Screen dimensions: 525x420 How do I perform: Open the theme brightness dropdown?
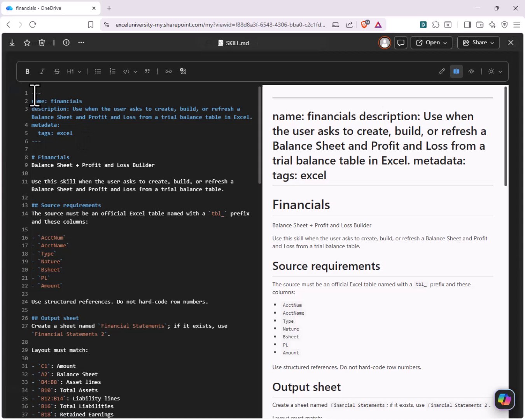[495, 72]
